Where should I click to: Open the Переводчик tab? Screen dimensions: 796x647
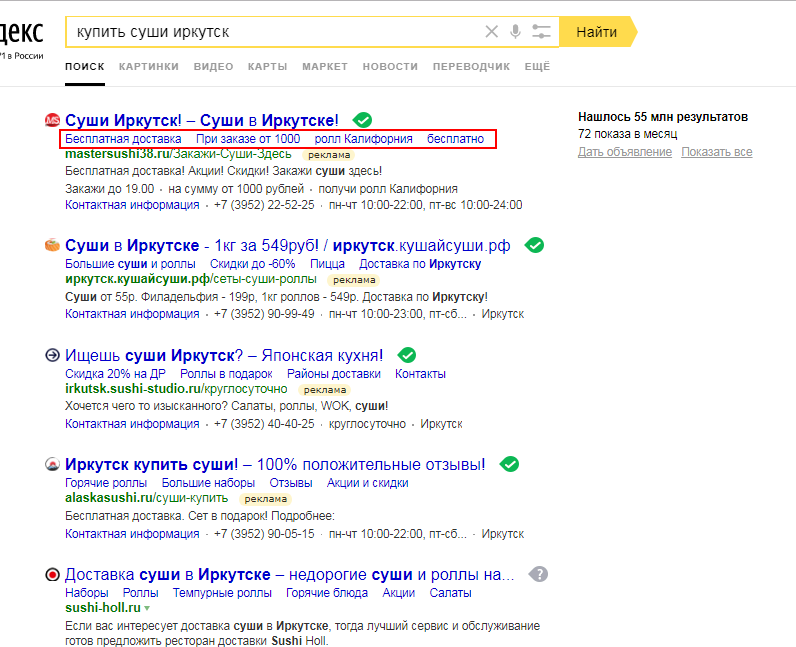tap(471, 67)
